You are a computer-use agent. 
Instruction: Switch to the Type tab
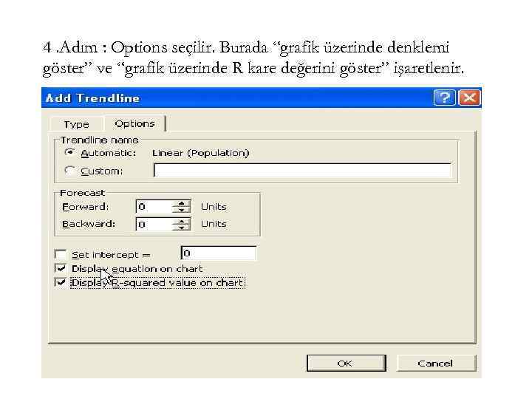[76, 125]
